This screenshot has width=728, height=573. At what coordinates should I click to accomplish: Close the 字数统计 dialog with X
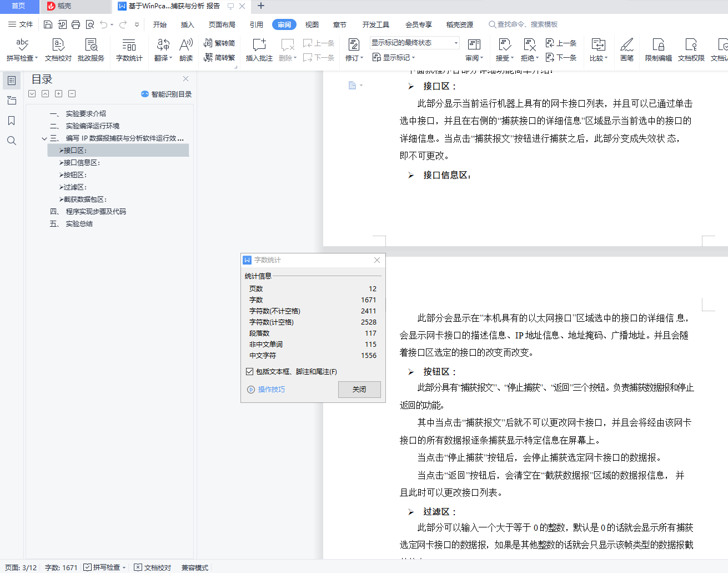pyautogui.click(x=377, y=260)
